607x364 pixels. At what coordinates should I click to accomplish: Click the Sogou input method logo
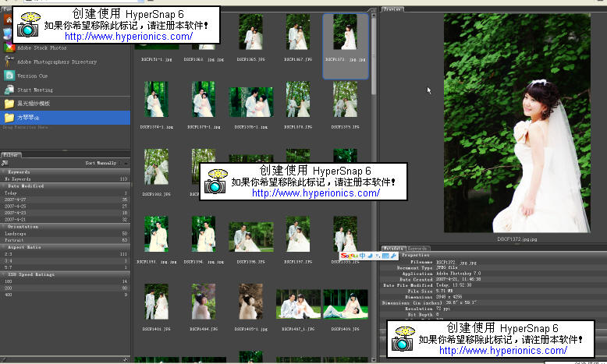350,256
